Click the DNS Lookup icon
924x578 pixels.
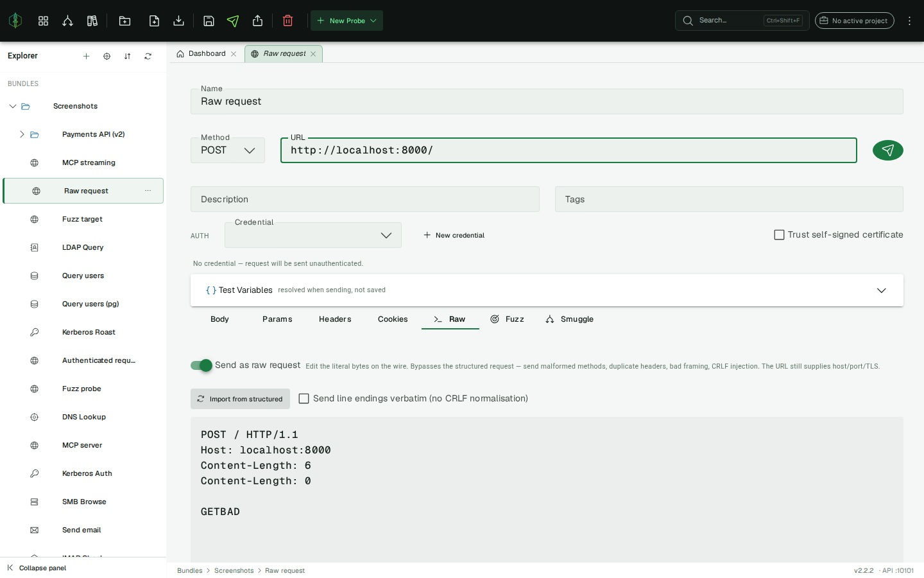pyautogui.click(x=35, y=417)
